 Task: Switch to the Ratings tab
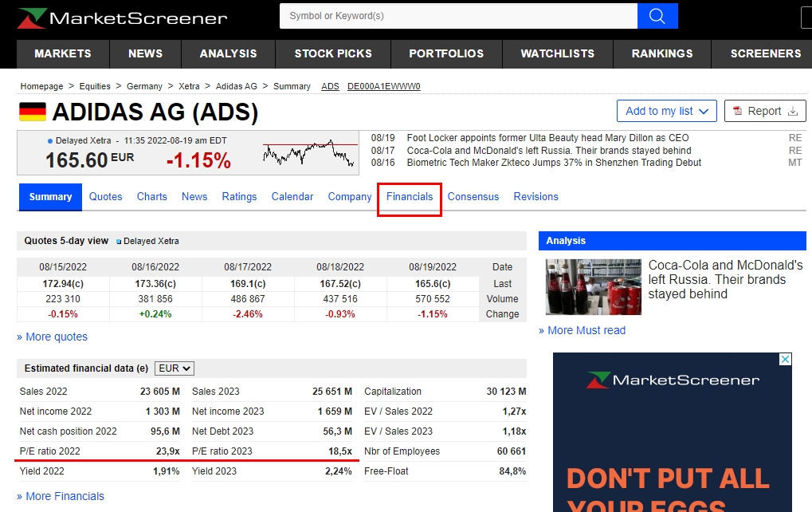pos(239,197)
